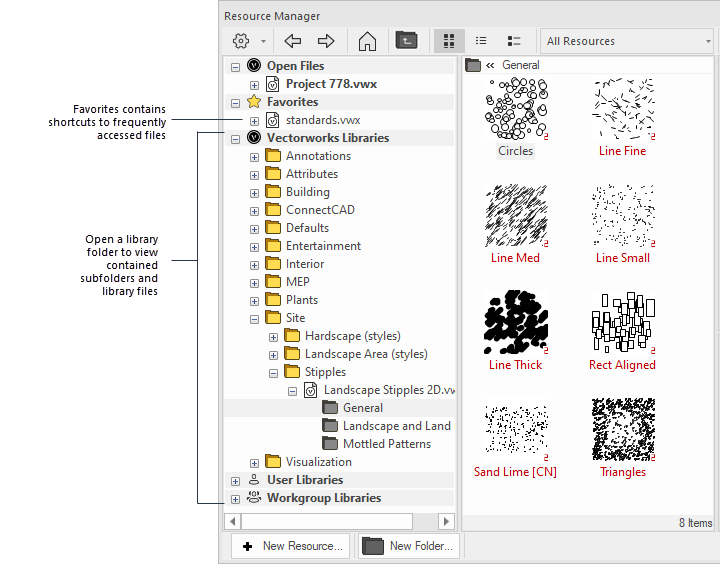The height and width of the screenshot is (564, 720).
Task: Select the Line Thick stipple thumbnail
Action: pos(516,322)
